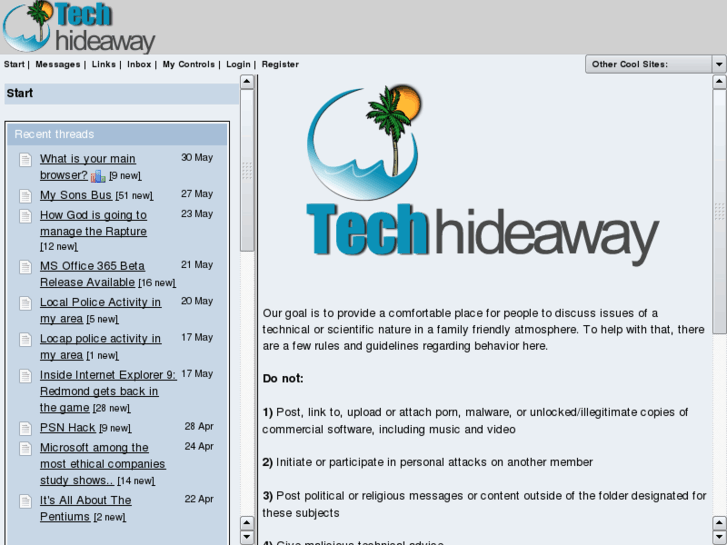
Task: Click poll chart icon next to 'browser?'
Action: click(x=98, y=176)
